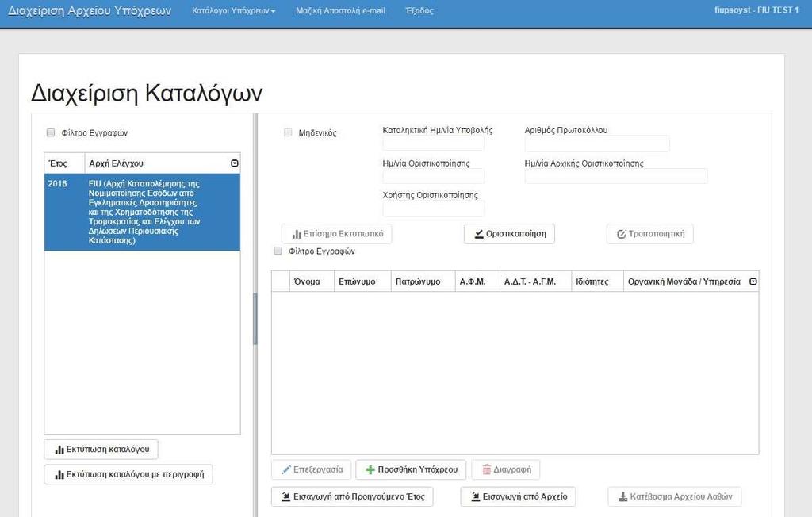Click the Πατρώνυμο column header
This screenshot has width=812, height=517.
click(423, 281)
